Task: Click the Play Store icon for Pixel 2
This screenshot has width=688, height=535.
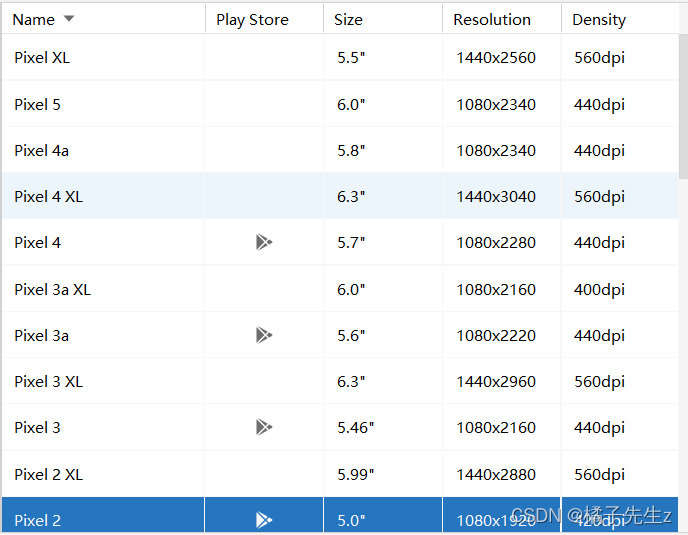Action: tap(264, 520)
